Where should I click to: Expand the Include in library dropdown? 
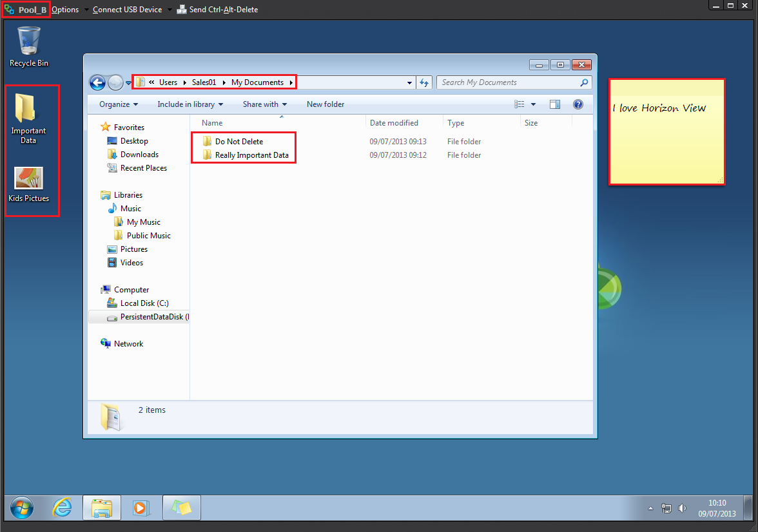click(190, 104)
